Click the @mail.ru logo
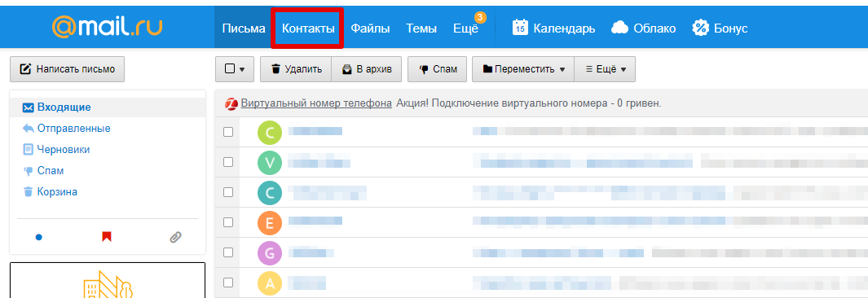 [x=107, y=28]
